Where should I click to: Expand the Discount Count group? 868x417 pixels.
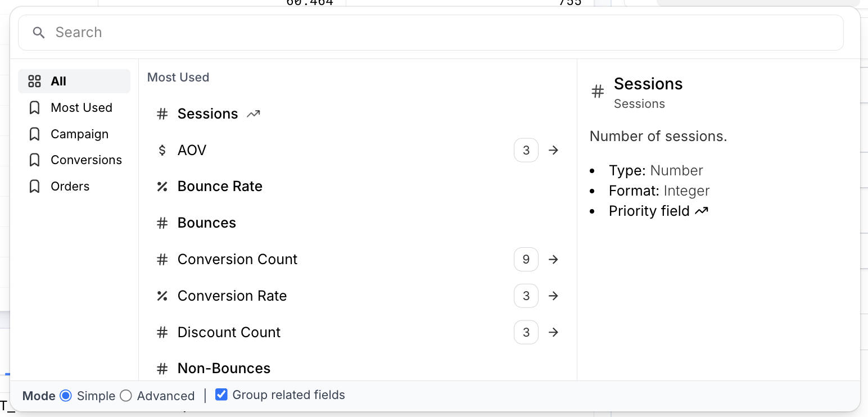(553, 332)
